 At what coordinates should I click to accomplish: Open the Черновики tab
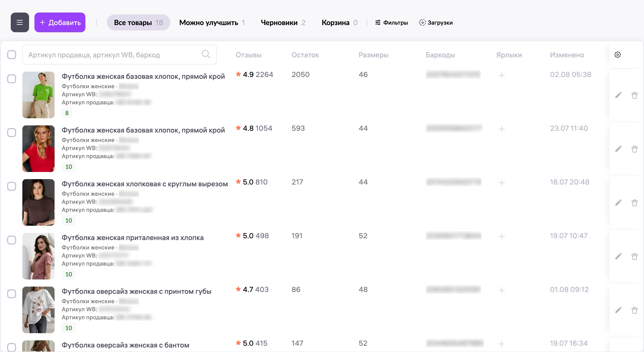(283, 23)
